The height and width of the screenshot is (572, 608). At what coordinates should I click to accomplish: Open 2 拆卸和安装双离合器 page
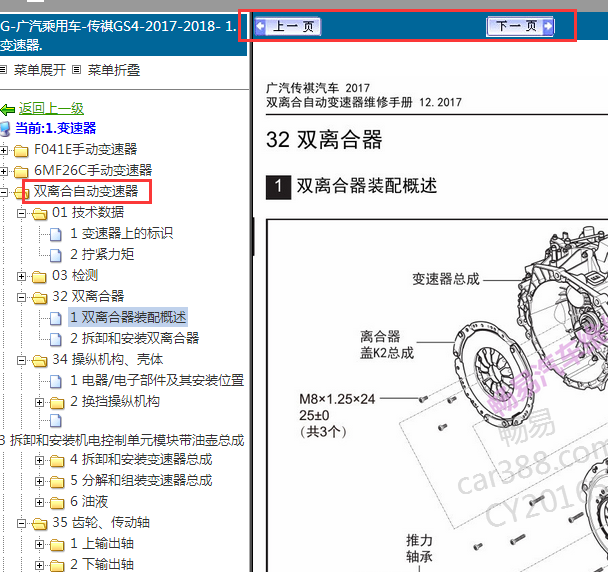pyautogui.click(x=135, y=338)
